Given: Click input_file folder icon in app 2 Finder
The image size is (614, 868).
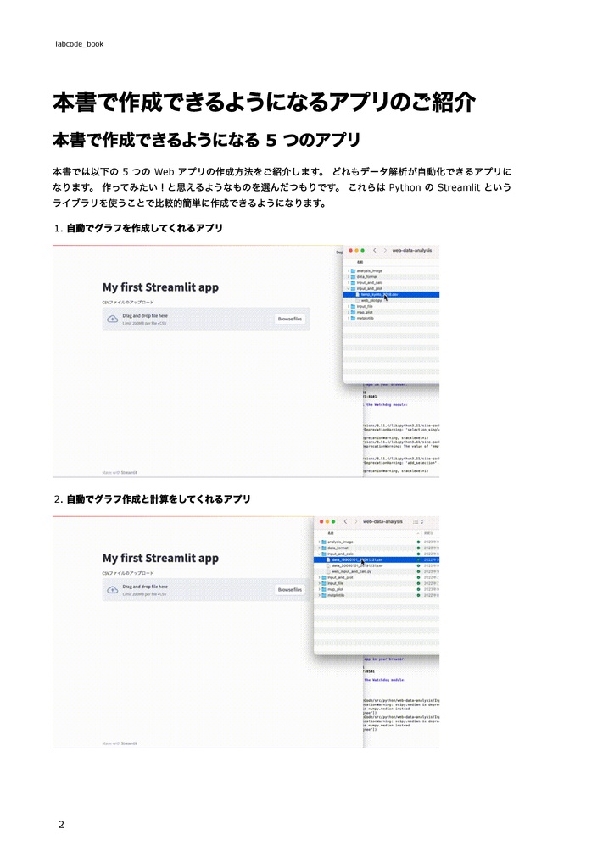Looking at the screenshot, I should [324, 583].
